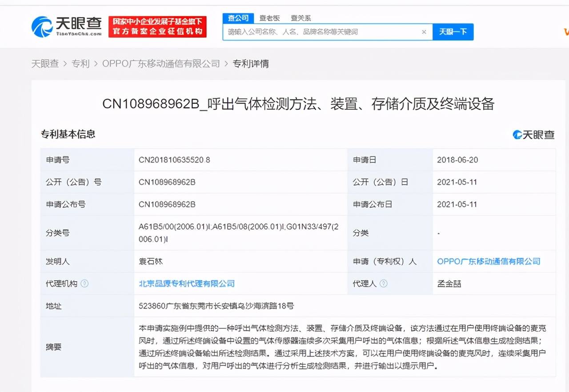569x392 pixels.
Task: Switch to the 查关系 search tab
Action: tap(301, 18)
